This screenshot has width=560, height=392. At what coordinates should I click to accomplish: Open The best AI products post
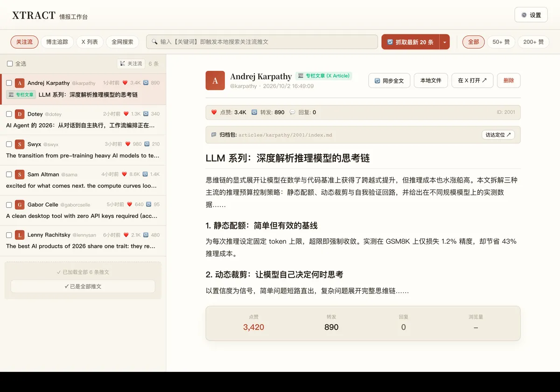pyautogui.click(x=81, y=246)
